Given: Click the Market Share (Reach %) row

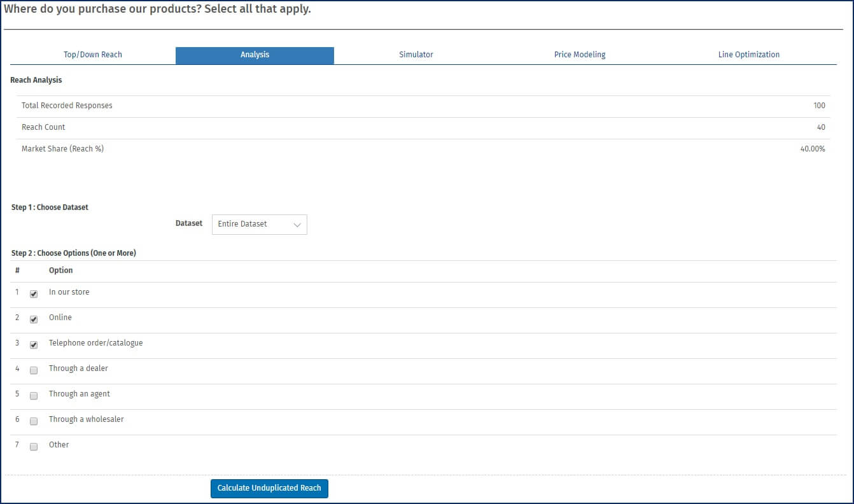Looking at the screenshot, I should [x=62, y=149].
